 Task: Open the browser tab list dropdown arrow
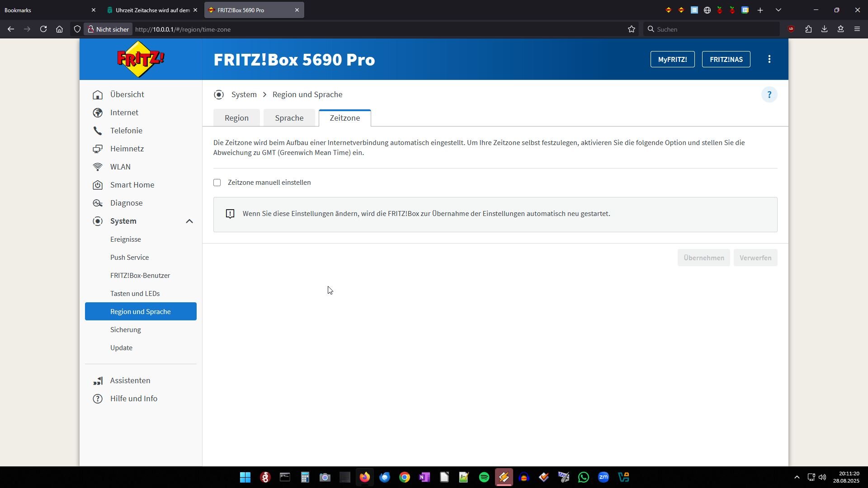click(778, 10)
